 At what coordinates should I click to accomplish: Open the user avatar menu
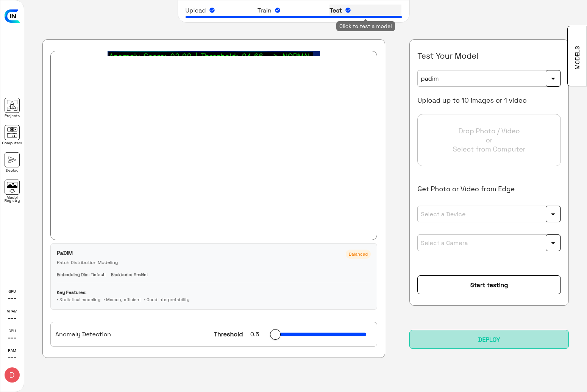click(12, 375)
